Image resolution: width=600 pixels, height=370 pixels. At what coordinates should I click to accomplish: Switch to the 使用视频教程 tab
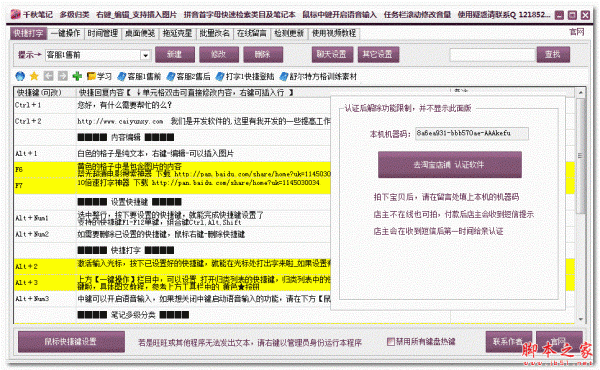tap(334, 33)
